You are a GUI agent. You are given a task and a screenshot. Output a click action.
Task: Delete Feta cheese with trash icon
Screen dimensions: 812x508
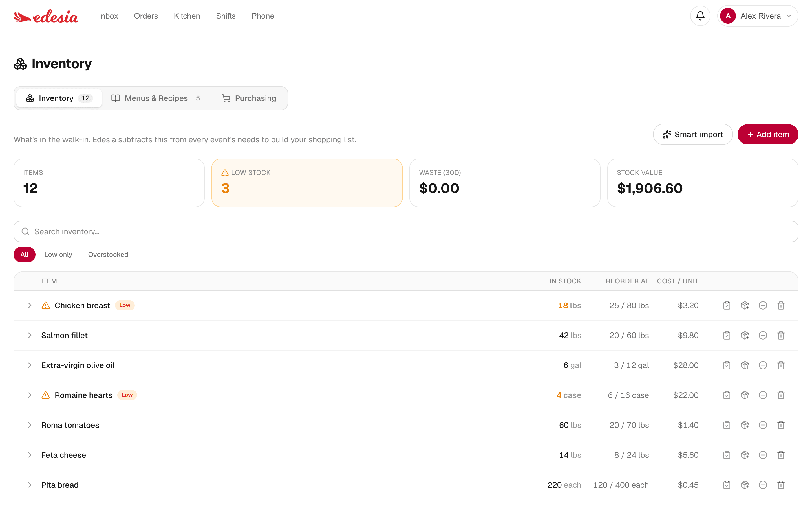(781, 455)
